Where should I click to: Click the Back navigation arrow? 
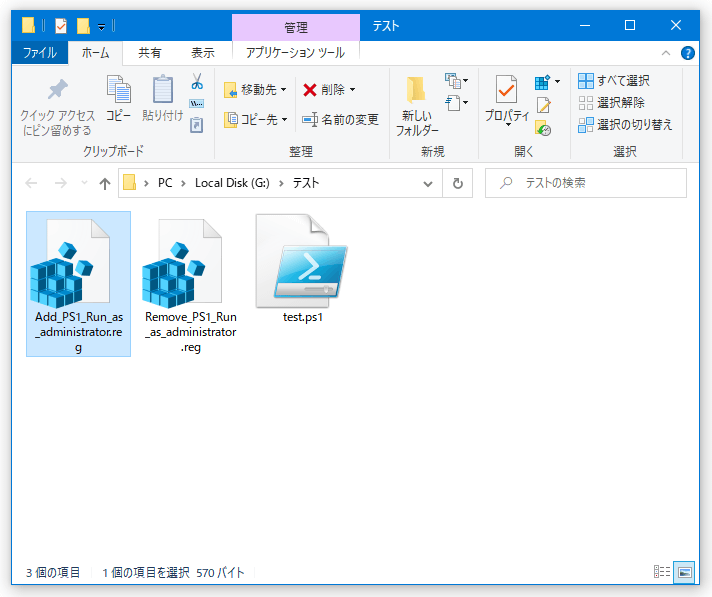[31, 183]
